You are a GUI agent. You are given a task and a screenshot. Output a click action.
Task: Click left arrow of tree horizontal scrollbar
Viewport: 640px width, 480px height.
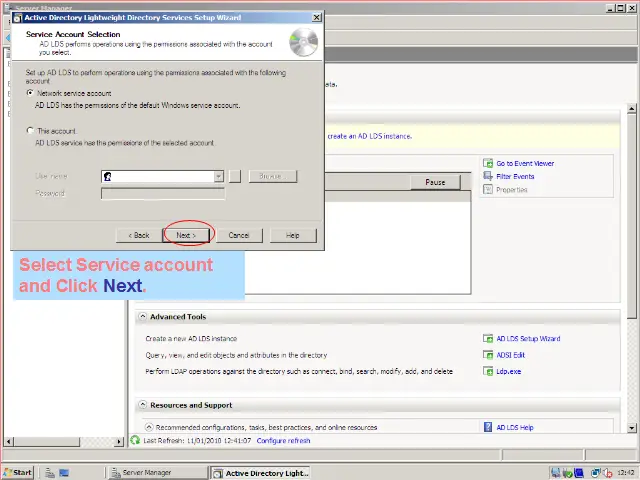tap(9, 441)
